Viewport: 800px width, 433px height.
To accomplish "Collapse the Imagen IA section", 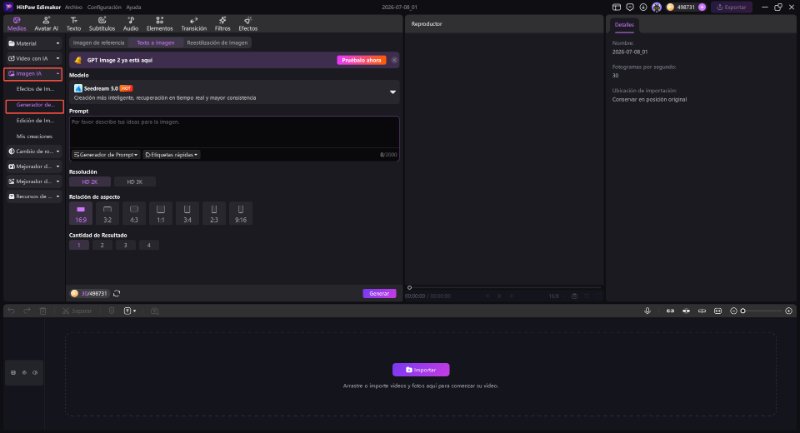I will coord(34,74).
